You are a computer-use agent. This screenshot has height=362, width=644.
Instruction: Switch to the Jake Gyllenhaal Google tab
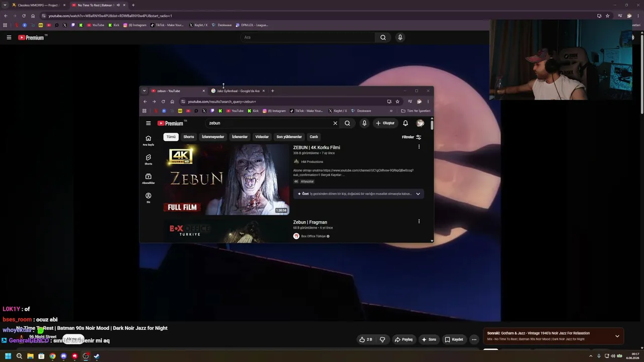click(x=238, y=91)
